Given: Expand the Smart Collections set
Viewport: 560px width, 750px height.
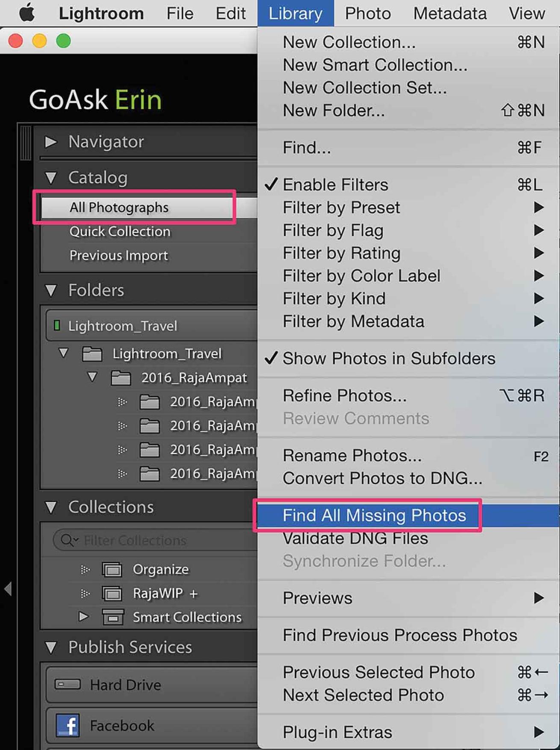Looking at the screenshot, I should coord(84,617).
